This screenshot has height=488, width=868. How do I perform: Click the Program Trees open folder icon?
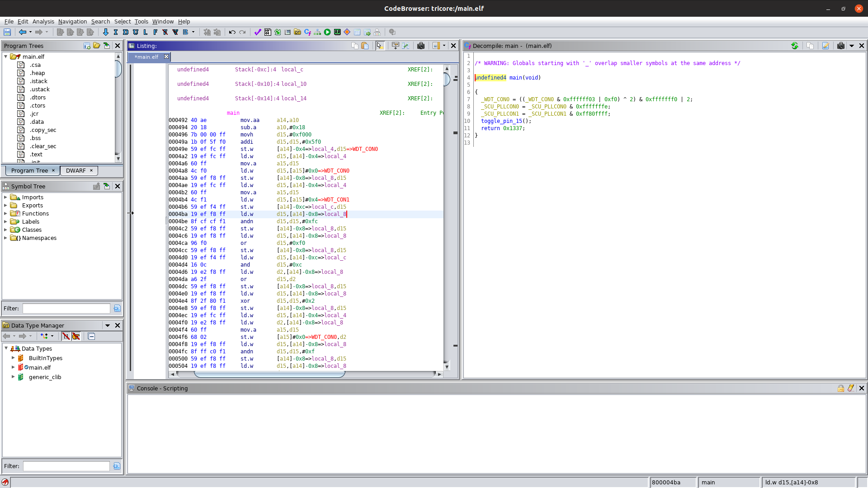coord(97,46)
